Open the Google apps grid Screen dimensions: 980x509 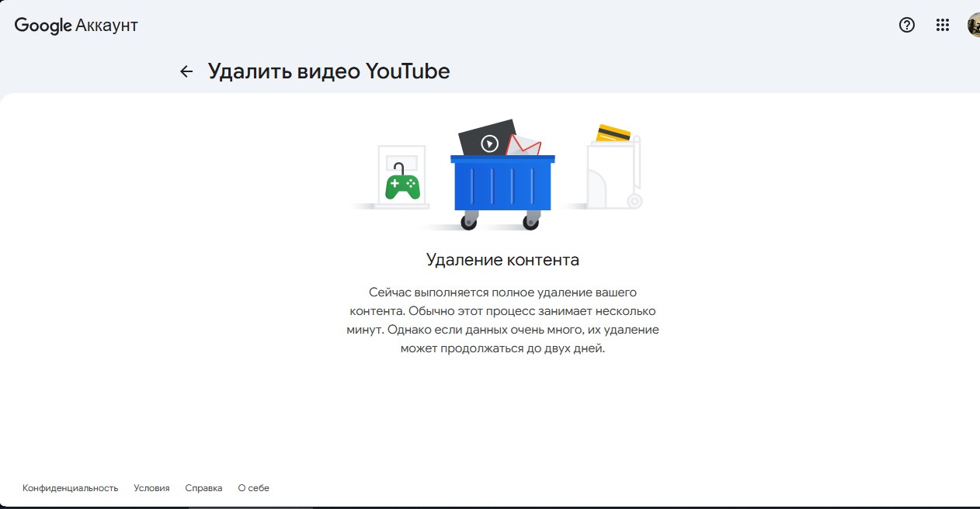point(943,25)
